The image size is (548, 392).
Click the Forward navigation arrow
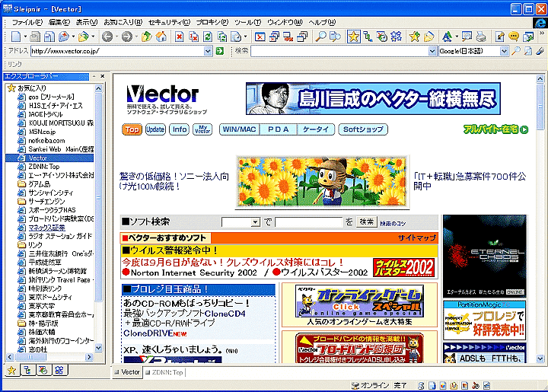[127, 37]
